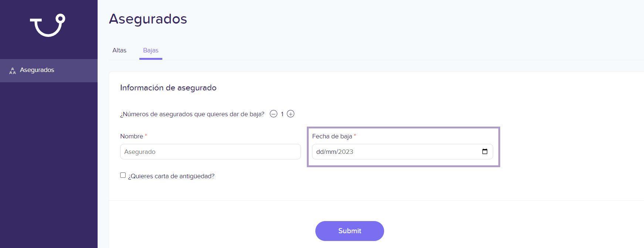The image size is (644, 248).
Task: Click the Nombre field label
Action: click(132, 136)
